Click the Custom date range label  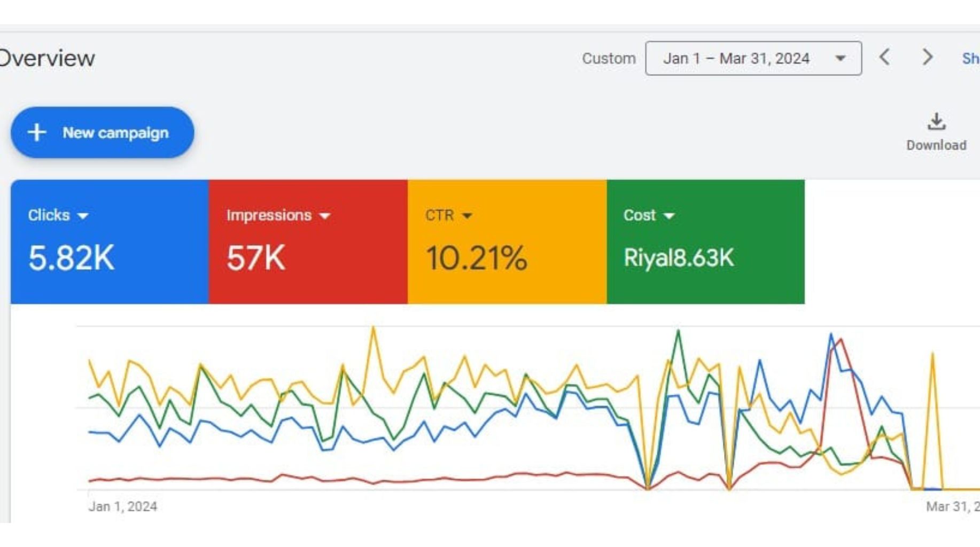pyautogui.click(x=609, y=58)
